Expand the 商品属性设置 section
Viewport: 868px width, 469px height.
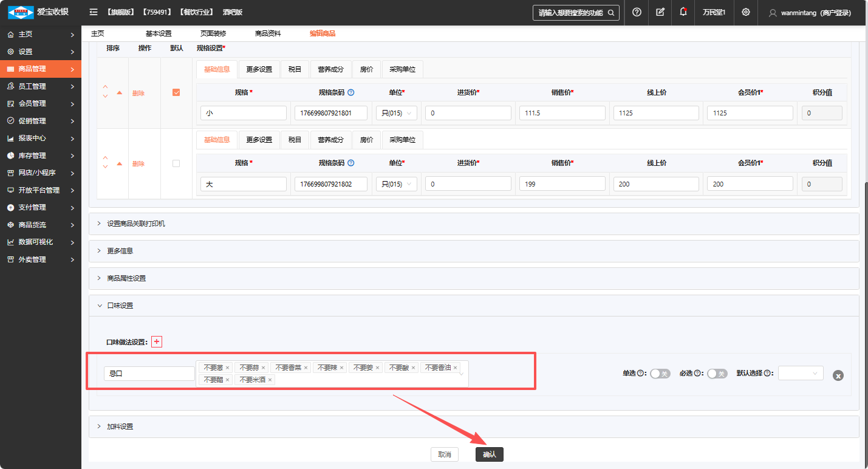pyautogui.click(x=474, y=278)
